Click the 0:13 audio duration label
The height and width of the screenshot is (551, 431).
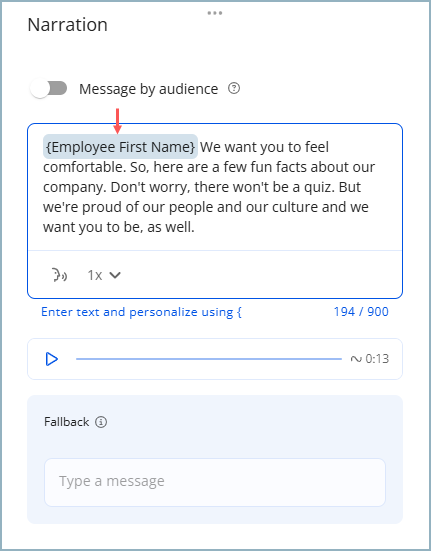click(377, 359)
